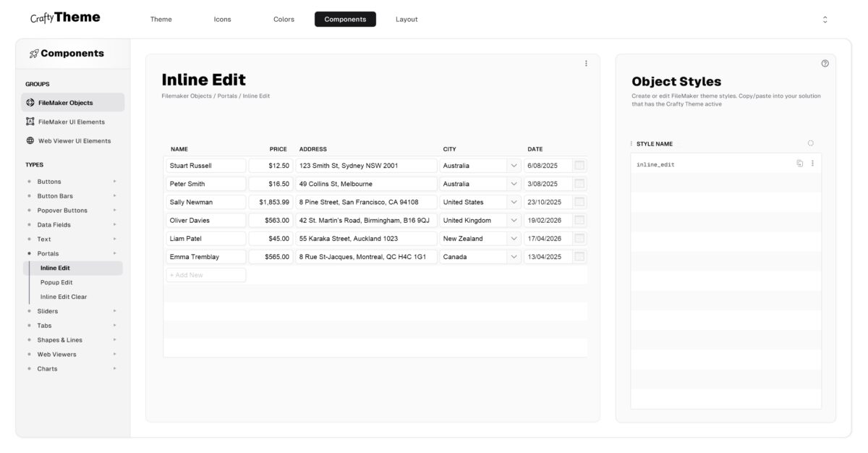Viewport: 868px width, 453px height.
Task: Open the three-dot menu for inline_edit style
Action: tap(812, 164)
